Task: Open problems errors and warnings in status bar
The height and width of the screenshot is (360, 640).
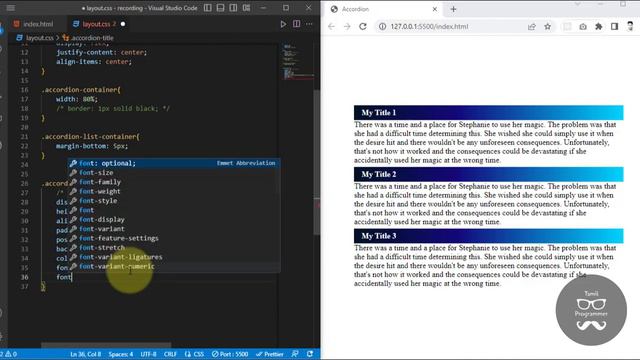Action: point(9,354)
